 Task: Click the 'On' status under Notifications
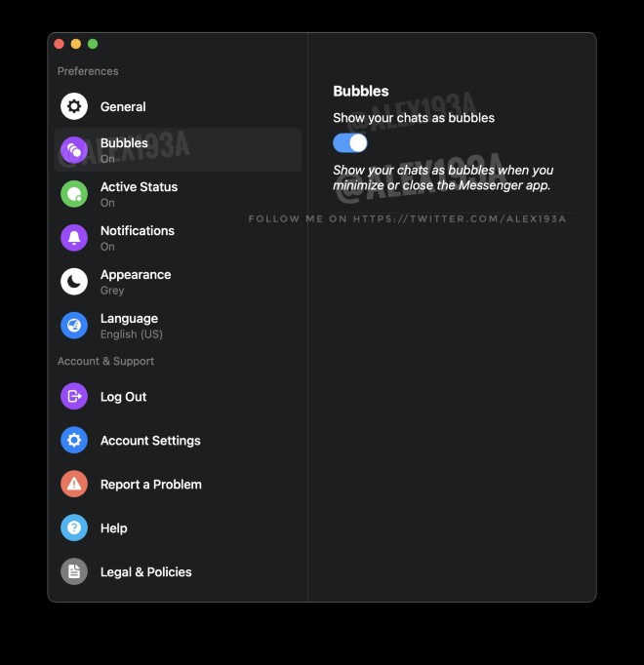click(x=107, y=247)
